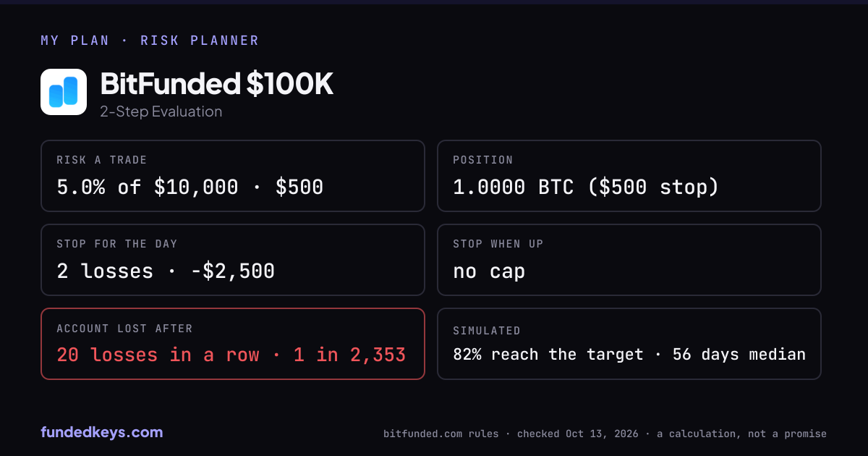Click the My Plan · Risk Planner header
The height and width of the screenshot is (456, 868).
click(x=150, y=41)
